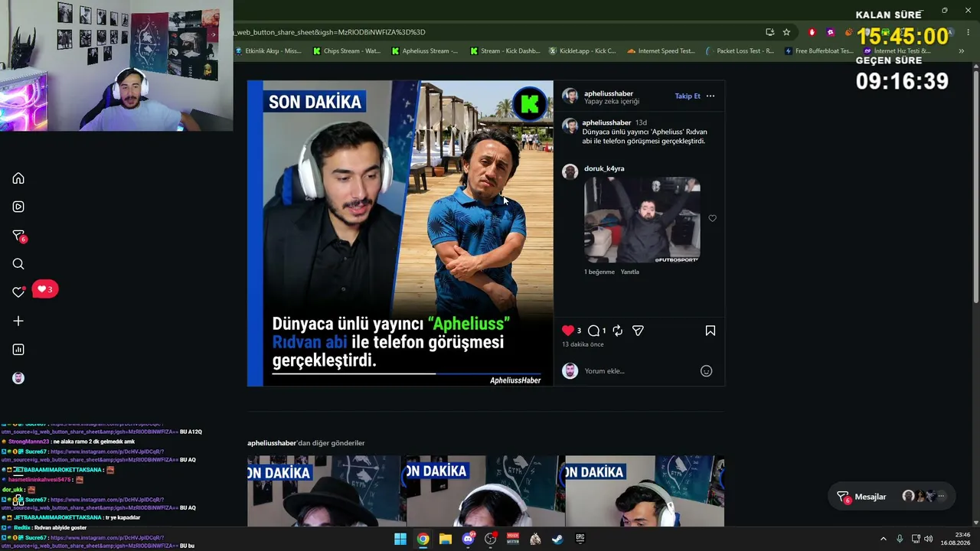The height and width of the screenshot is (551, 980).
Task: Open 'Packet Loss Test' bookmark
Action: (x=740, y=51)
